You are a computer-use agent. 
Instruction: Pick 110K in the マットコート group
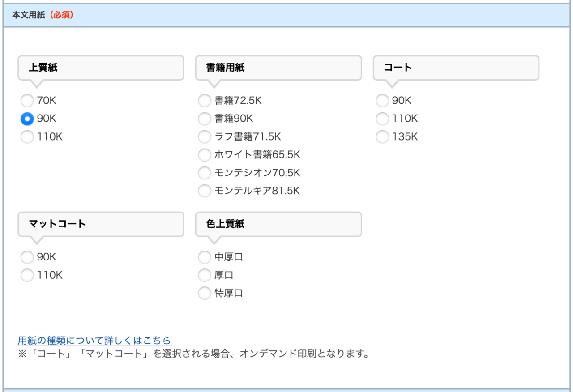pos(27,275)
